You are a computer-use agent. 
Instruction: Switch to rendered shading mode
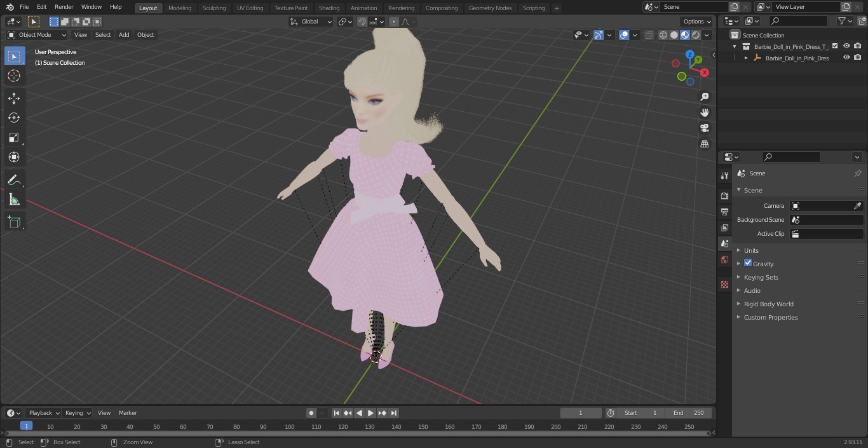(696, 35)
